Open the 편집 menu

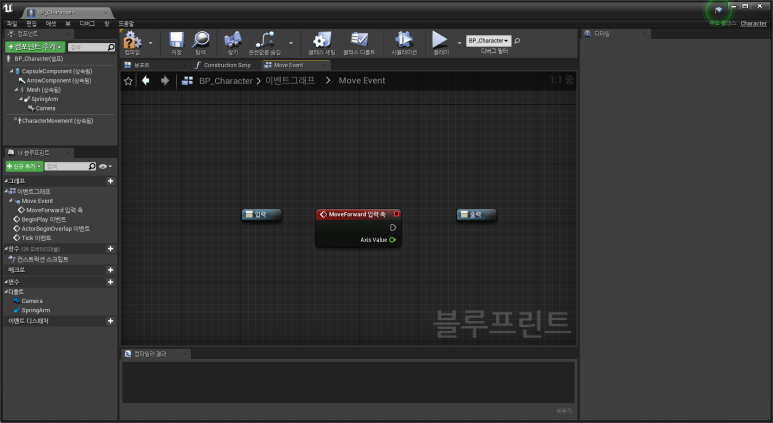(x=32, y=24)
